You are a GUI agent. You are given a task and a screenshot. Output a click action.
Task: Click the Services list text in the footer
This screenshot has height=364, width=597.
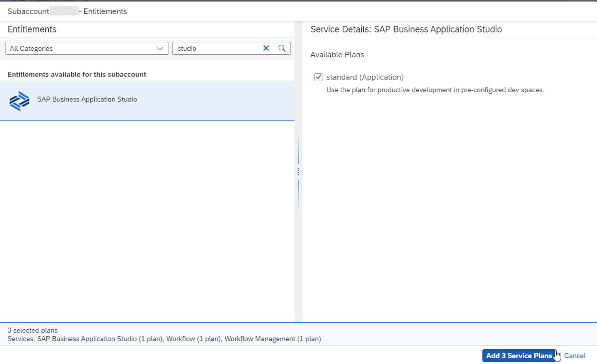click(x=164, y=339)
